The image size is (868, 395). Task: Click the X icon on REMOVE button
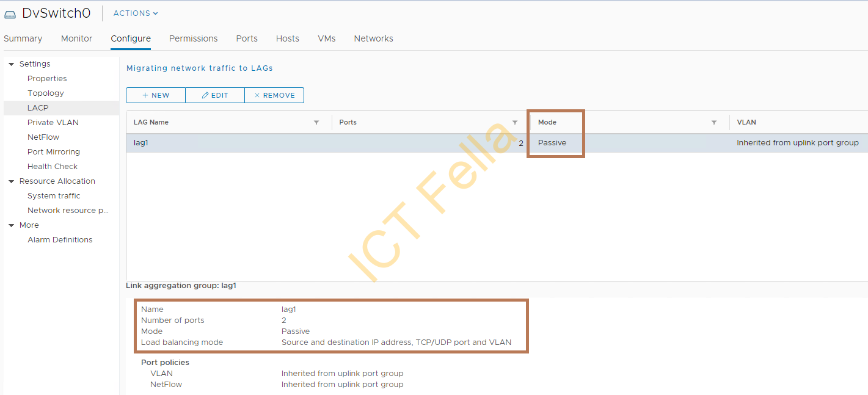pyautogui.click(x=258, y=95)
